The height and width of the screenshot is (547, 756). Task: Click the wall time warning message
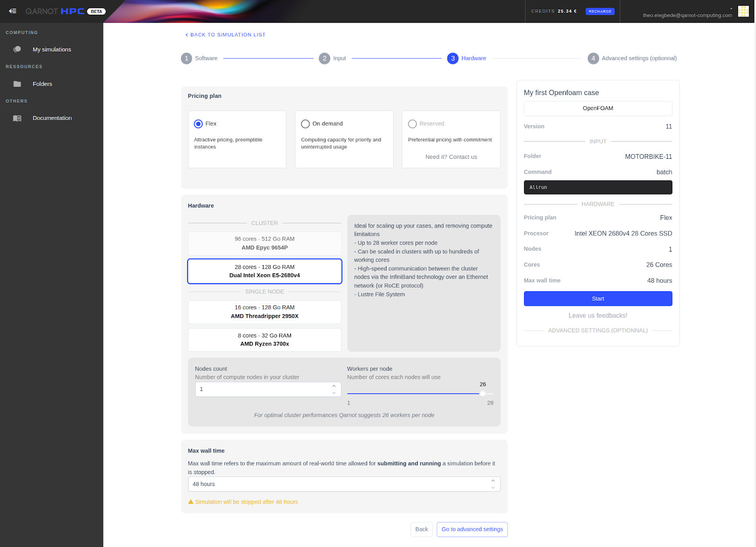(x=243, y=502)
